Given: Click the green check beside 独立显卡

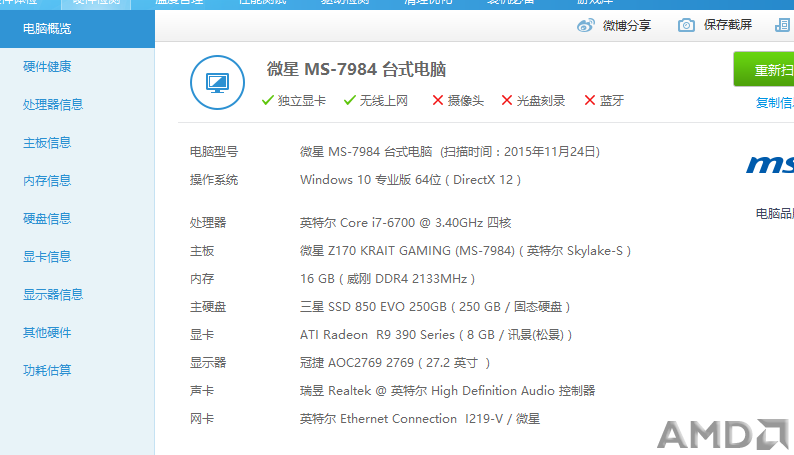Looking at the screenshot, I should [268, 100].
